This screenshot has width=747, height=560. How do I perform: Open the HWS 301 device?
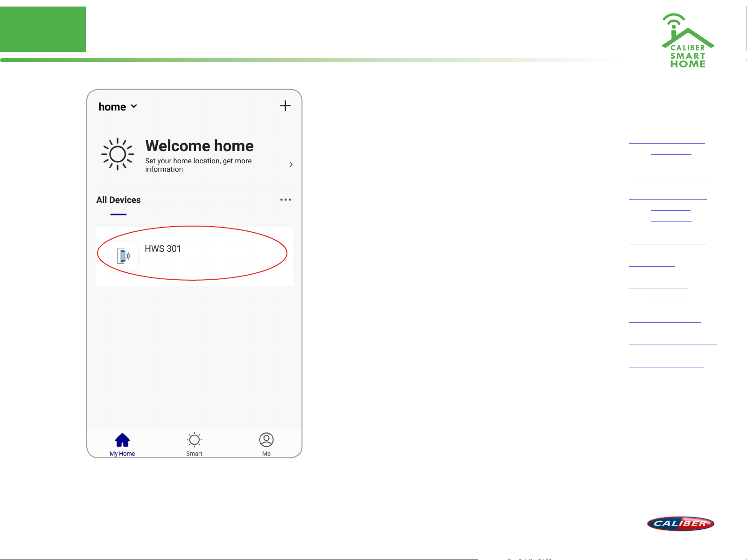163,249
